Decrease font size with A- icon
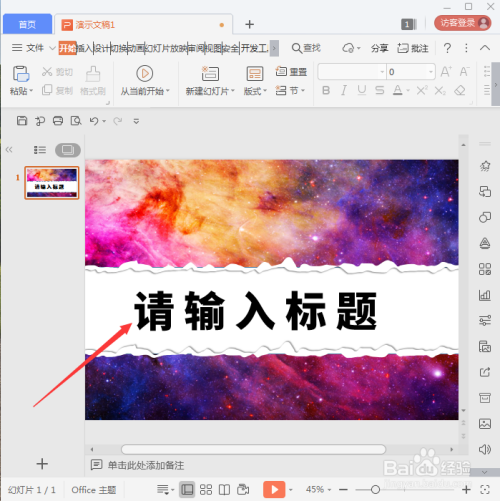Image resolution: width=500 pixels, height=501 pixels. 464,71
